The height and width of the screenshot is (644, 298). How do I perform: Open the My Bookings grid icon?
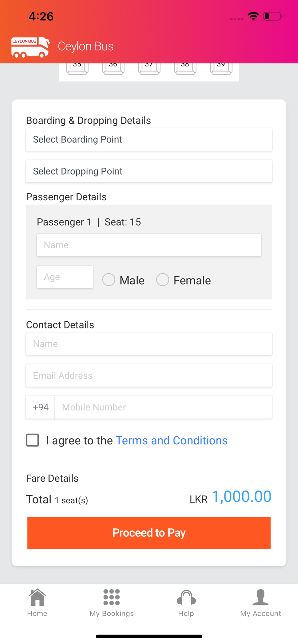click(x=112, y=597)
